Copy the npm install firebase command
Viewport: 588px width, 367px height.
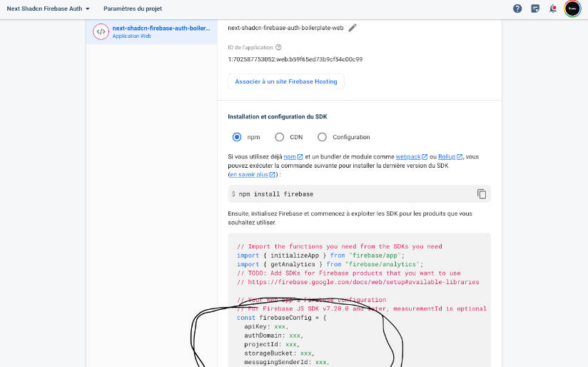click(482, 194)
